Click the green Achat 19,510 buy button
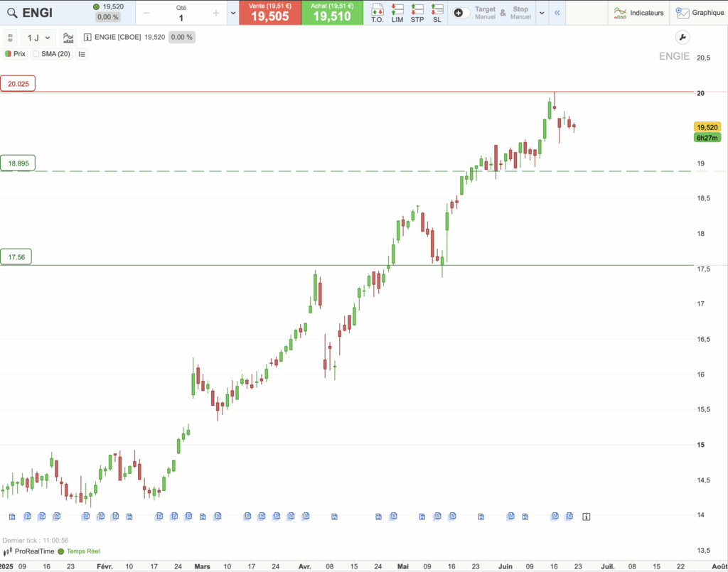 [333, 13]
